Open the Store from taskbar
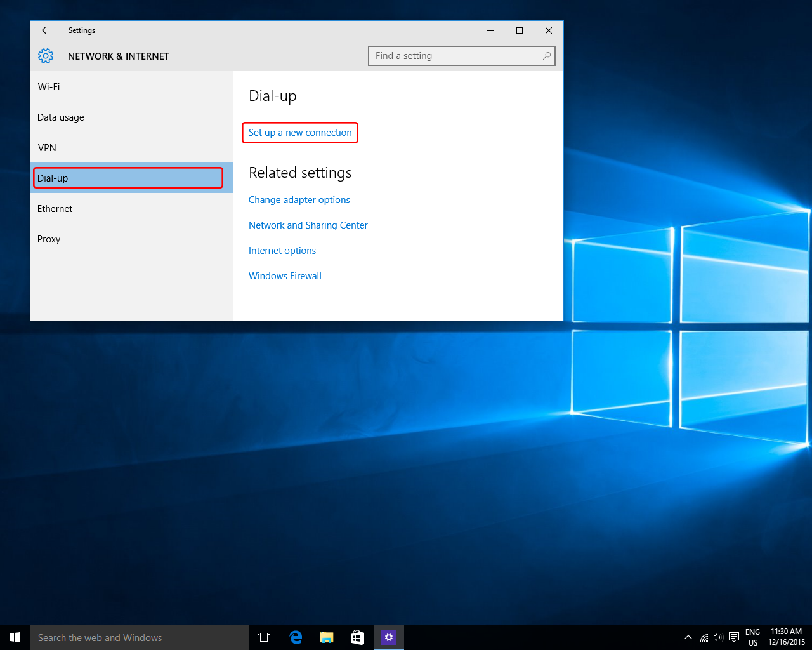812x650 pixels. (x=358, y=637)
